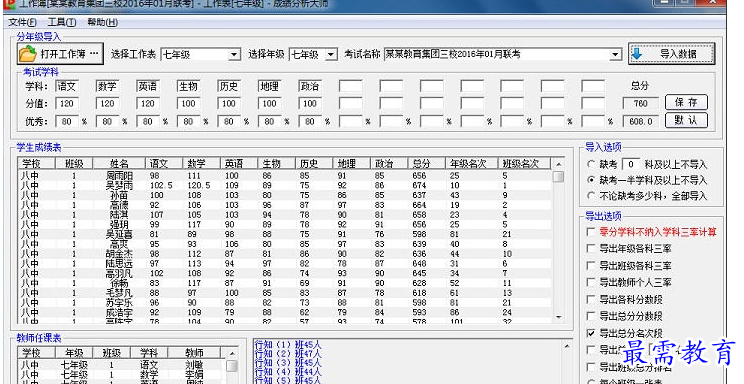Click the 政治 subject name field
Screen dimensions: 744x384
click(x=310, y=86)
